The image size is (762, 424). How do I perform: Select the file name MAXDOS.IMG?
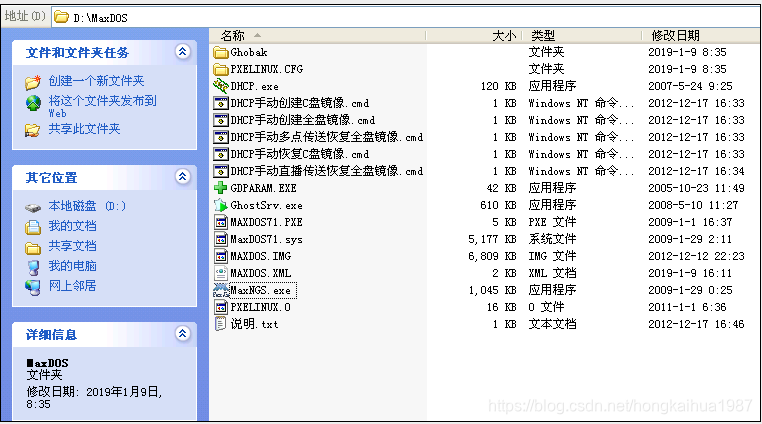click(260, 256)
